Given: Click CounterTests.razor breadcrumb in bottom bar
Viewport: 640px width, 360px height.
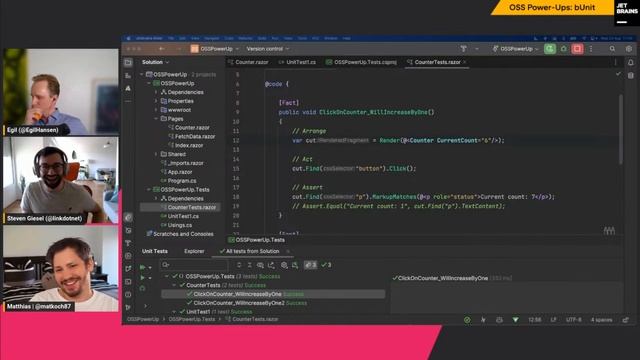Looking at the screenshot, I should 252,320.
